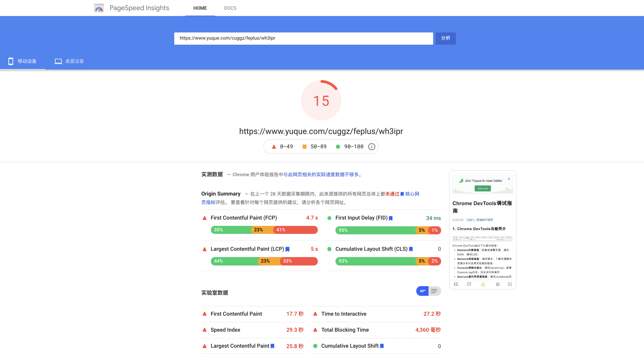
Task: Click the performance score gauge showing 15
Action: pyautogui.click(x=321, y=100)
